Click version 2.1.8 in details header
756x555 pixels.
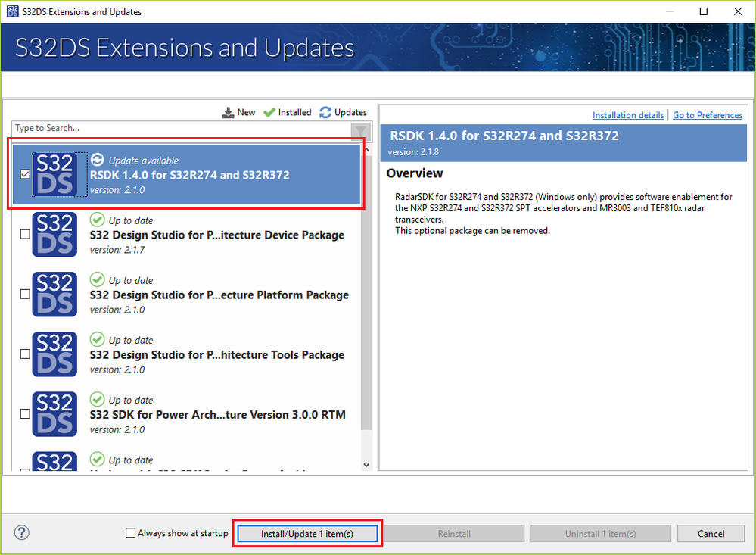413,152
